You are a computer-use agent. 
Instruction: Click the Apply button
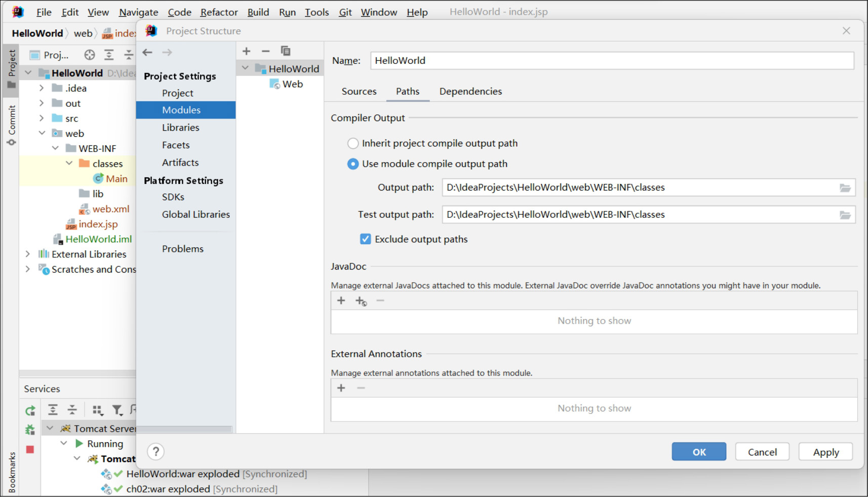click(x=825, y=452)
